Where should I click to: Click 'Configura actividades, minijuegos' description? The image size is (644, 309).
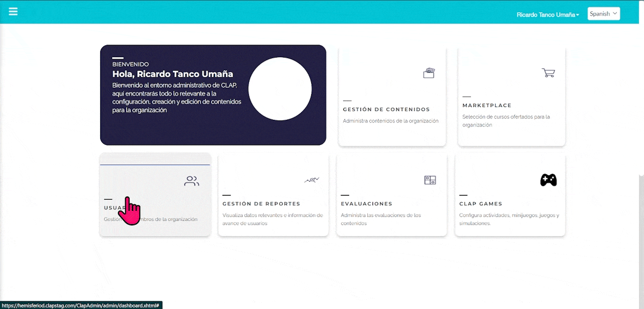tap(509, 219)
